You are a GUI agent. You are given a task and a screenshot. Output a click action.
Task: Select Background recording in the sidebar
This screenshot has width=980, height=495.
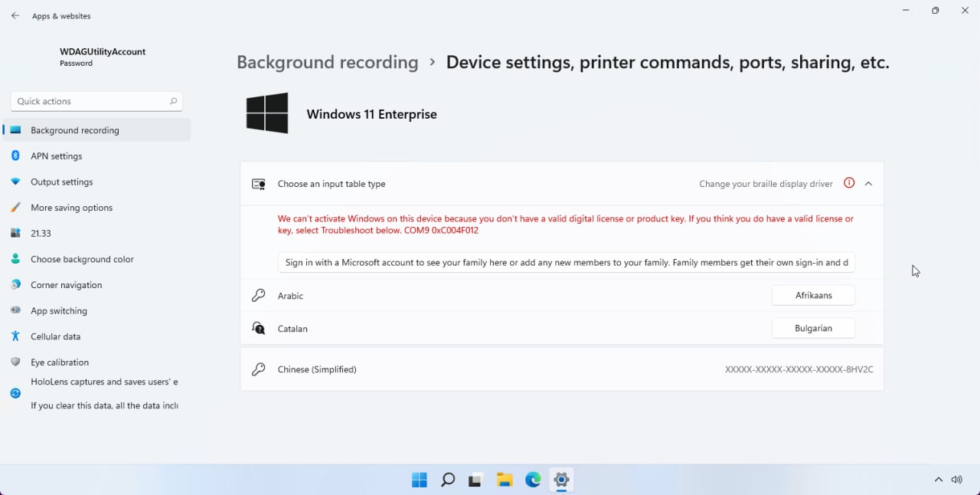(x=97, y=130)
